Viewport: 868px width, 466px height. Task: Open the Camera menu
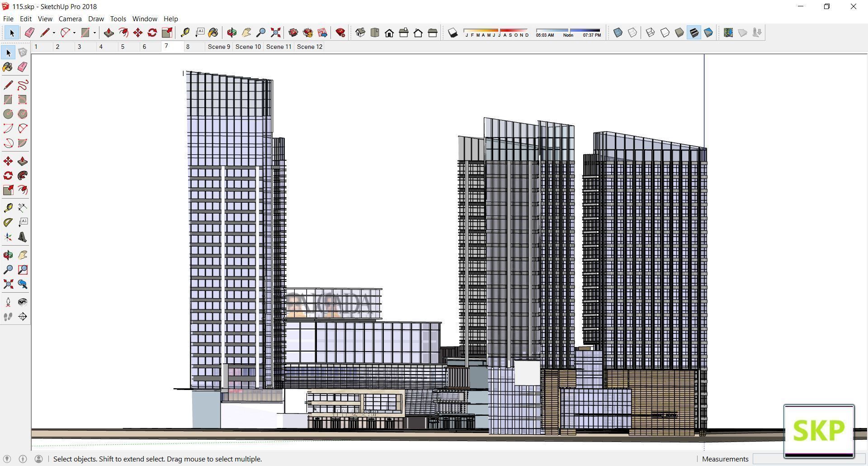[70, 19]
